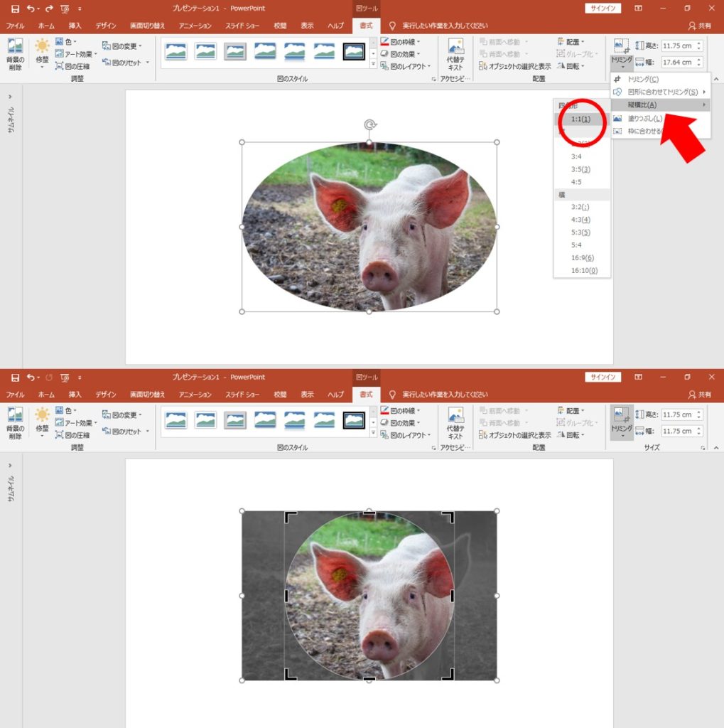The image size is (724, 728).
Task: Click サインイン button in the lower window
Action: [603, 378]
